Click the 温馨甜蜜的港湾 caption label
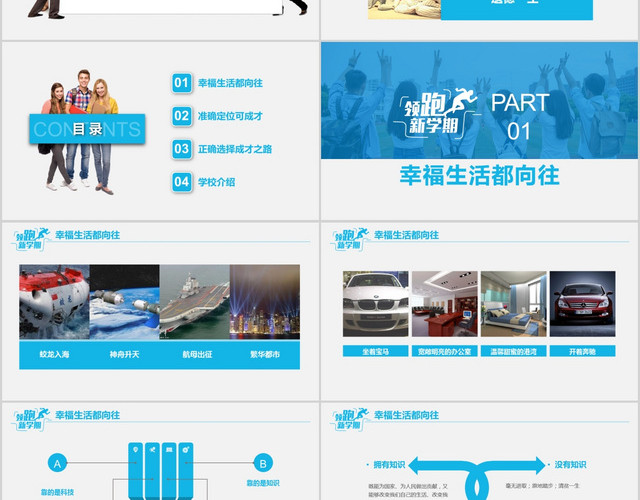Screen dimensions: 640x500 pos(513,351)
